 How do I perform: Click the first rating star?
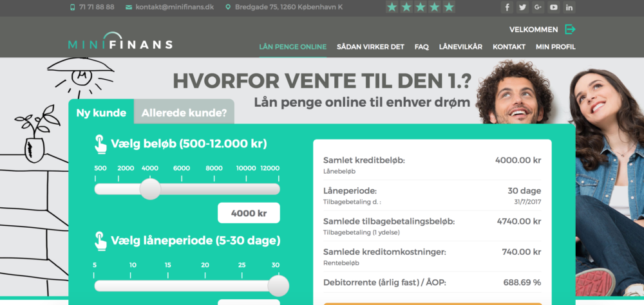pos(392,7)
